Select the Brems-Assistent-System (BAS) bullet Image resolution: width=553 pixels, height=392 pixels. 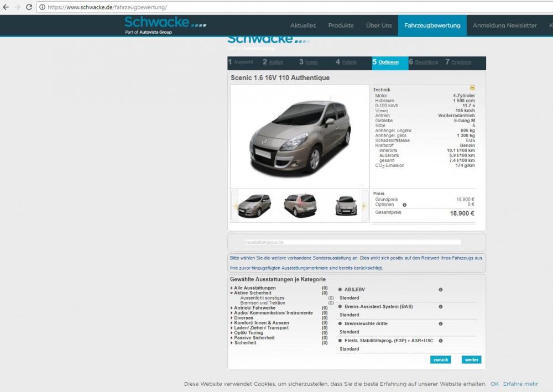pos(340,307)
